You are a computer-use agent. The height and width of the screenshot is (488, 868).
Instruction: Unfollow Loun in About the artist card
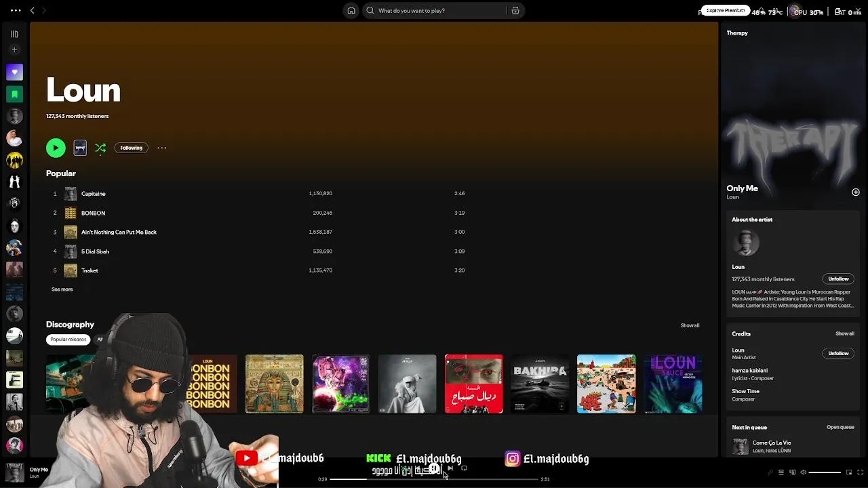click(x=838, y=279)
